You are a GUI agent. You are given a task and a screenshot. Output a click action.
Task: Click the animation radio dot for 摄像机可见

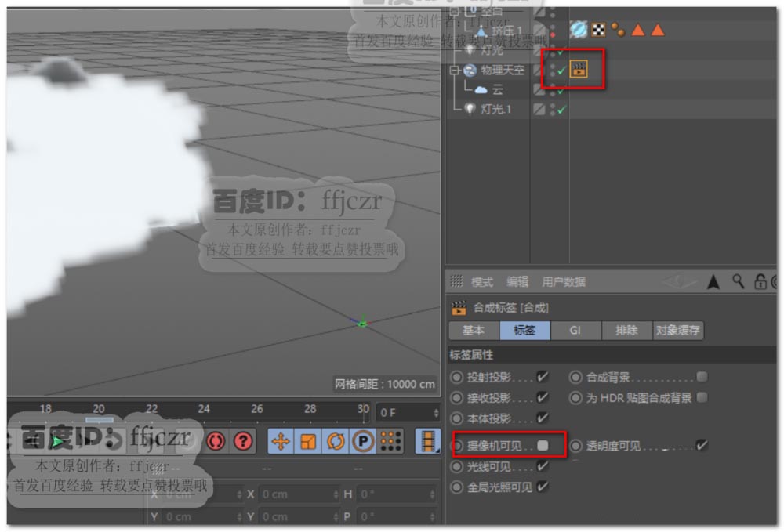[456, 446]
